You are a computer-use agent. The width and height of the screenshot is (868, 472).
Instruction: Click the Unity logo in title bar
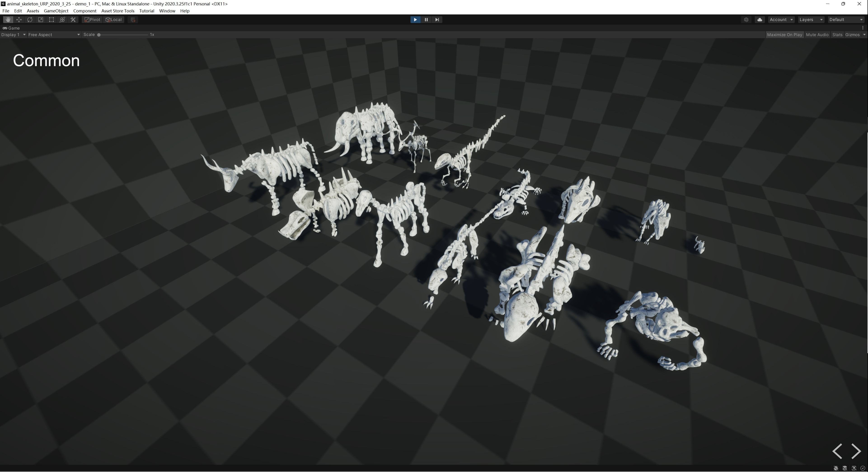coord(3,4)
